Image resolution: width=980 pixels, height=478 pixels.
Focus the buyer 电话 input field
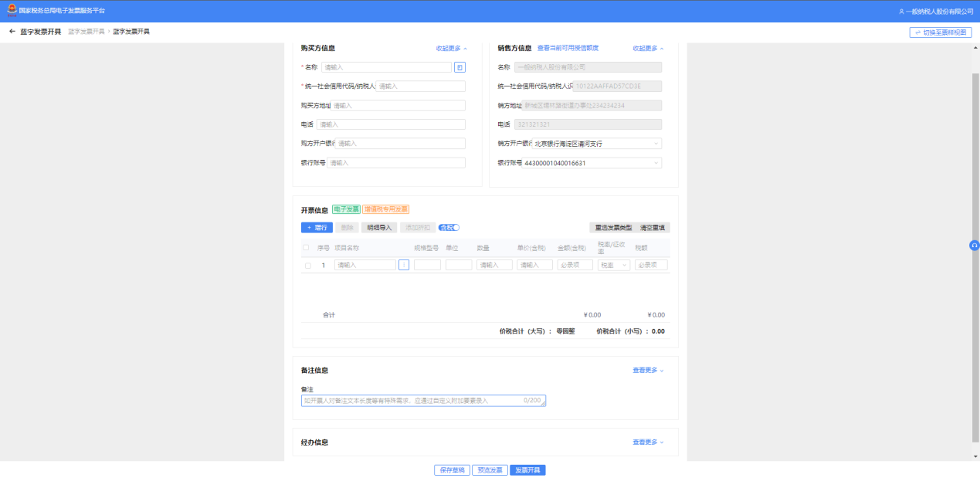click(391, 124)
